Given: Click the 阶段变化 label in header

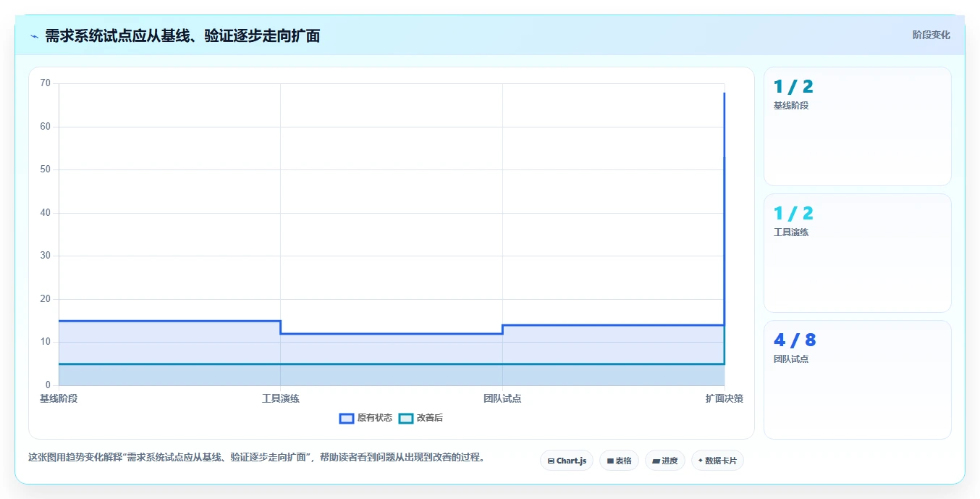Looking at the screenshot, I should tap(932, 35).
